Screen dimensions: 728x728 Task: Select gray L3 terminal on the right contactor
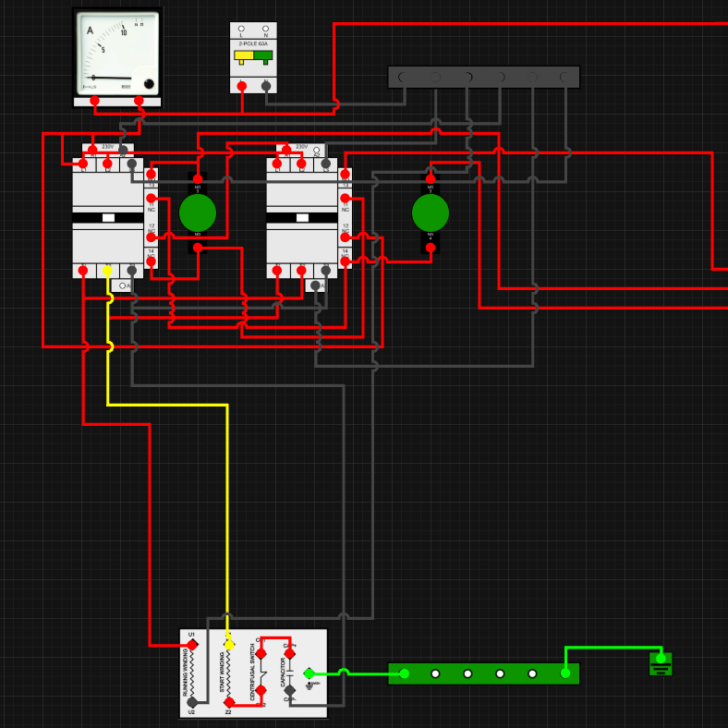point(326,164)
